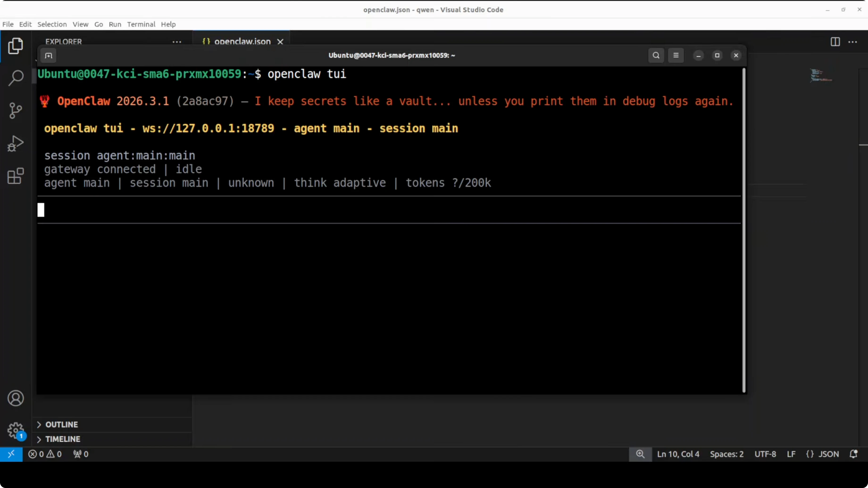Open the Source Control view
This screenshot has height=488, width=868.
pyautogui.click(x=16, y=111)
